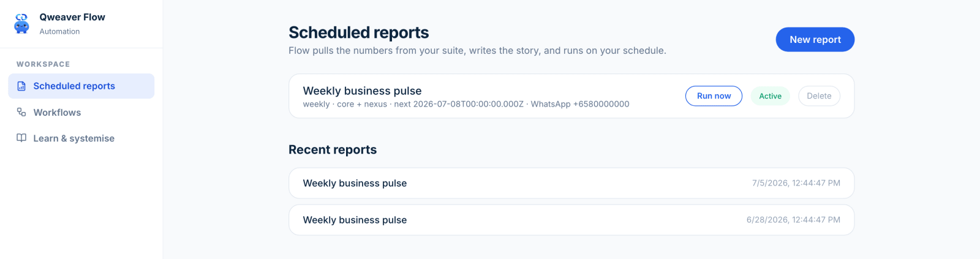
Task: Delete the Weekly business pulse schedule
Action: coord(819,96)
